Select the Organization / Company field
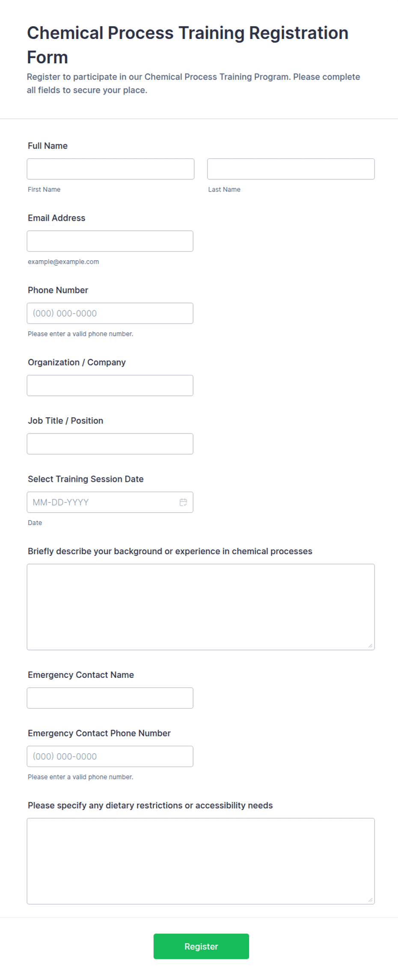 coord(110,386)
